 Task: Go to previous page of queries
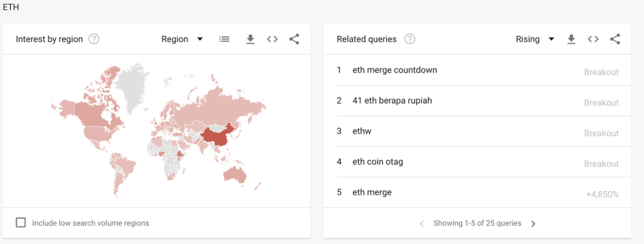[422, 224]
